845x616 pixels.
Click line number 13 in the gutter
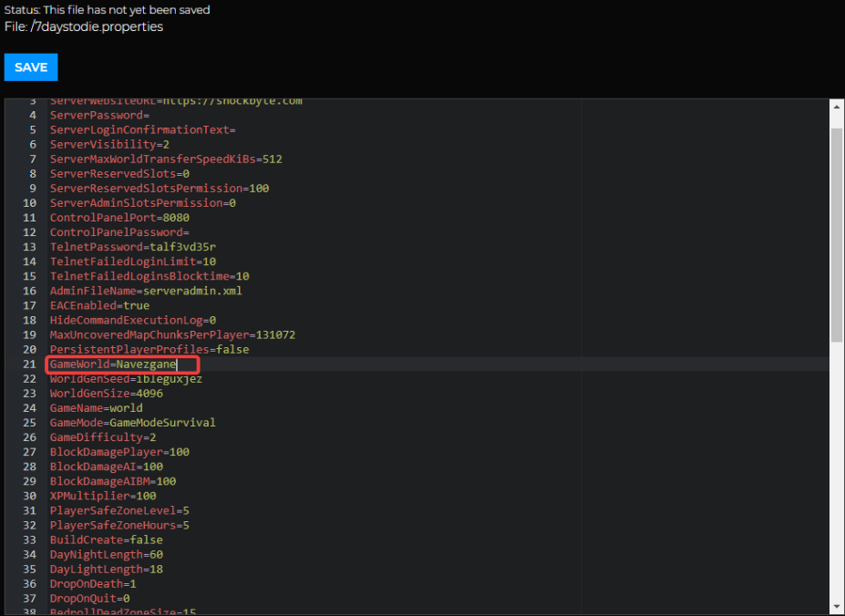[29, 247]
